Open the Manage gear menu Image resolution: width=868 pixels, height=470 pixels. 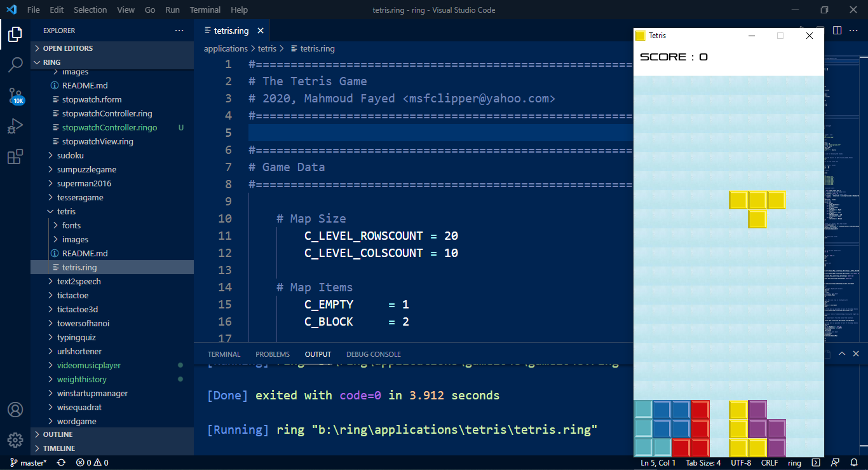(x=15, y=440)
